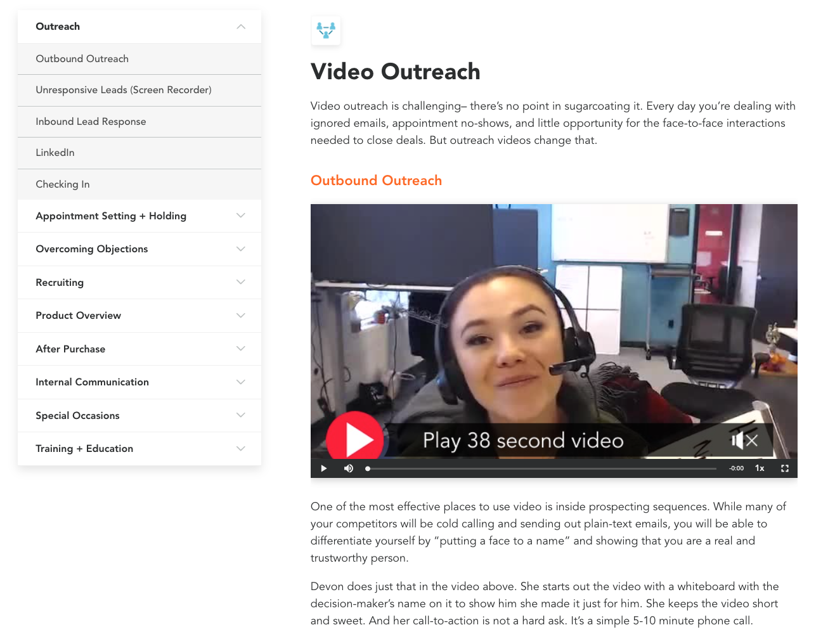Click the Recruiting menu heading
This screenshot has height=644, width=835.
click(x=60, y=283)
